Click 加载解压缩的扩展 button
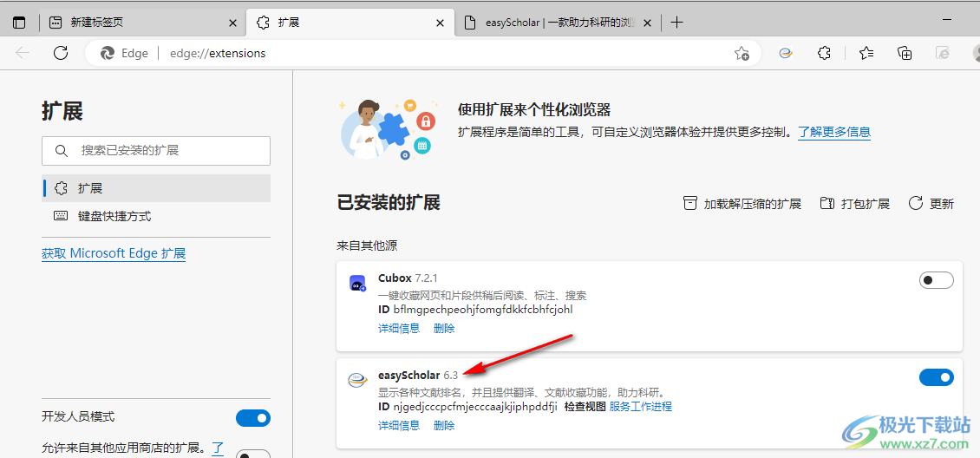The image size is (980, 458). [742, 204]
